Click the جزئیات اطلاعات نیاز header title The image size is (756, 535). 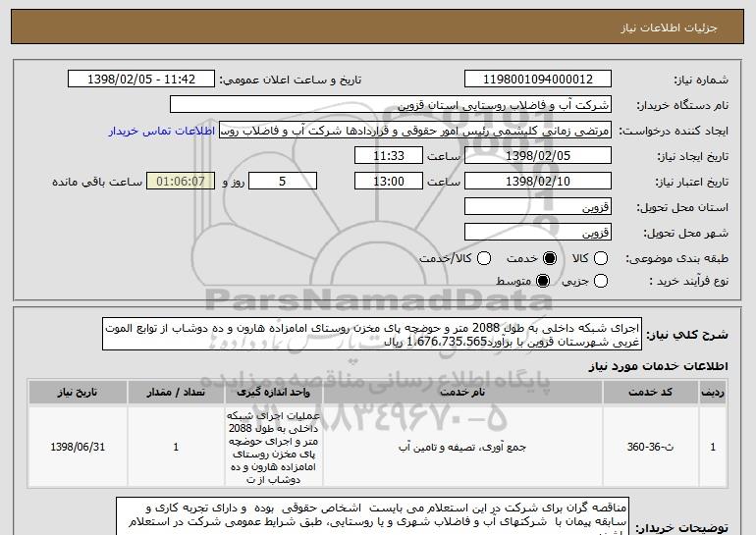(669, 27)
